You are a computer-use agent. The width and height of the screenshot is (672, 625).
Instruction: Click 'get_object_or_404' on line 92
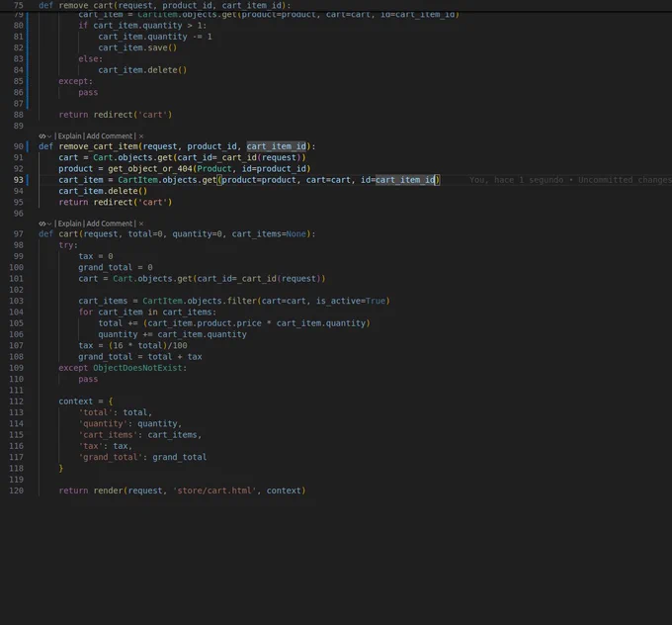click(x=150, y=168)
